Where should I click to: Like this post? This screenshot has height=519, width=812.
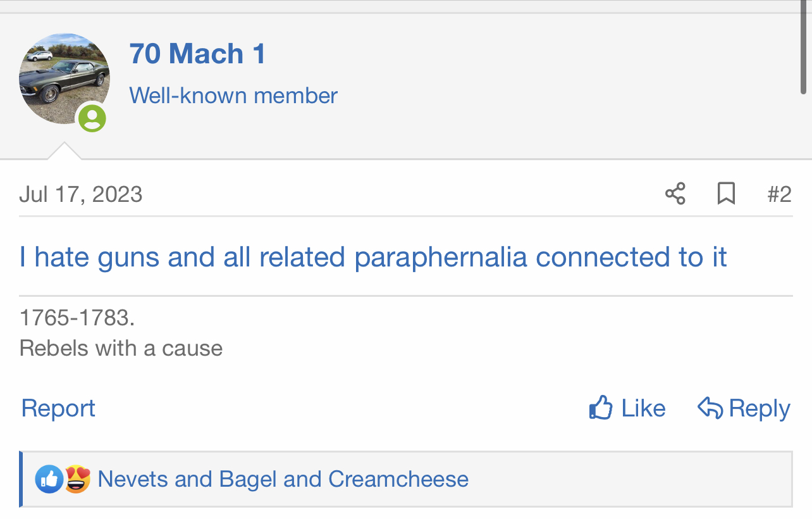pos(627,408)
